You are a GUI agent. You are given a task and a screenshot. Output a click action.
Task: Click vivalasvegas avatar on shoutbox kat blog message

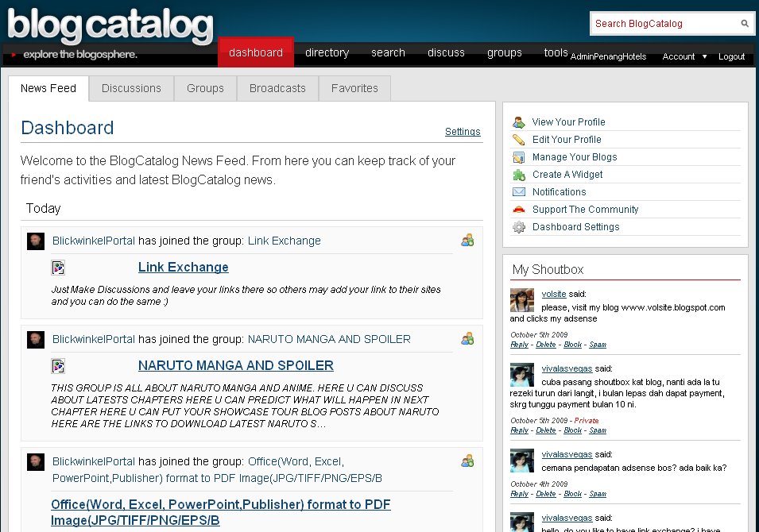(x=522, y=375)
